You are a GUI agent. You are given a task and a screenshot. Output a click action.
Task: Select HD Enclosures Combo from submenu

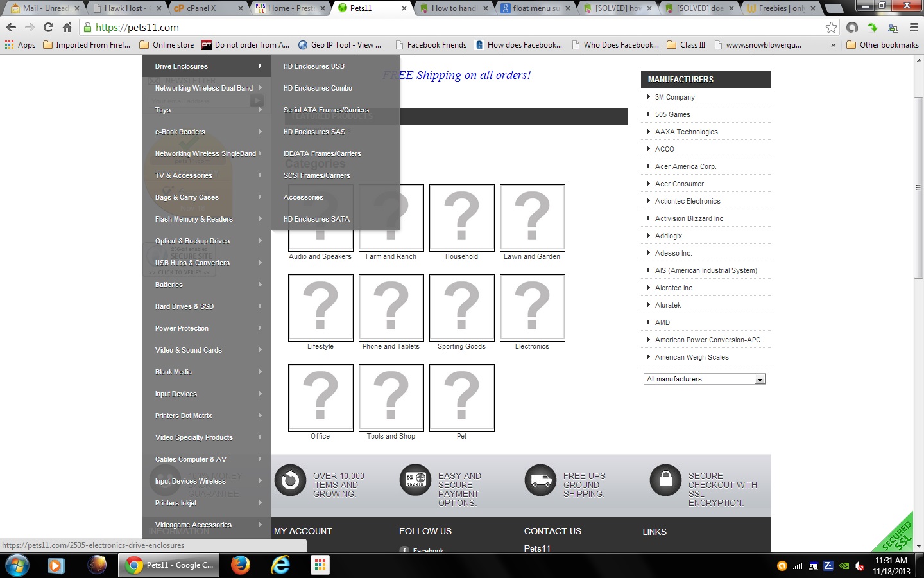318,88
